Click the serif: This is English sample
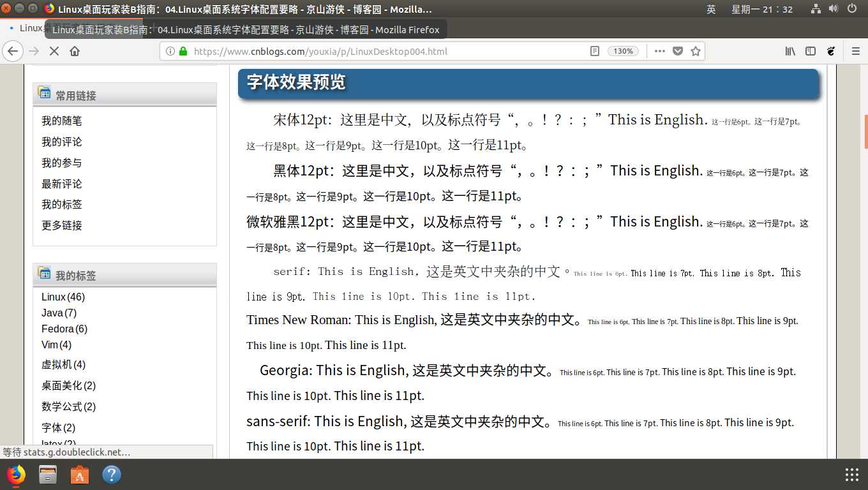The image size is (868, 490). point(523,284)
